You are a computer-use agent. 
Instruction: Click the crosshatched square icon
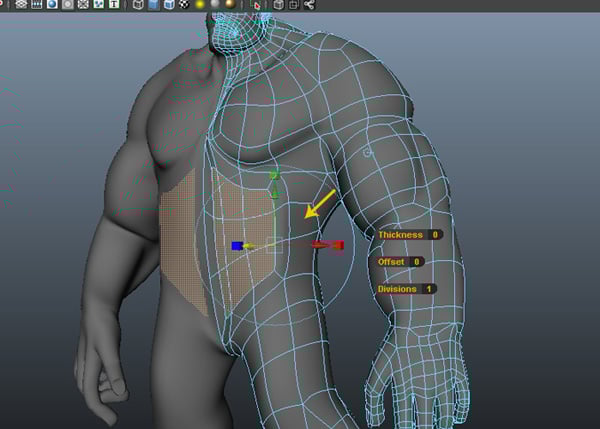point(83,5)
